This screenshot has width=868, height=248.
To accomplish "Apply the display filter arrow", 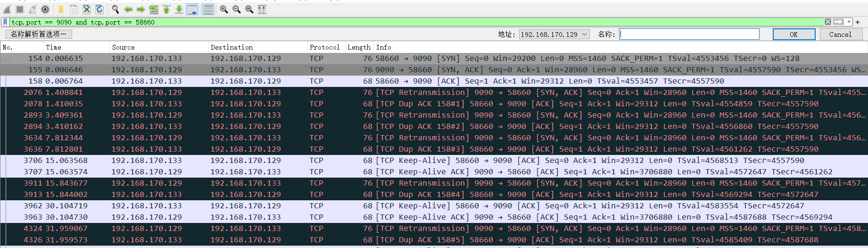I will (x=838, y=22).
